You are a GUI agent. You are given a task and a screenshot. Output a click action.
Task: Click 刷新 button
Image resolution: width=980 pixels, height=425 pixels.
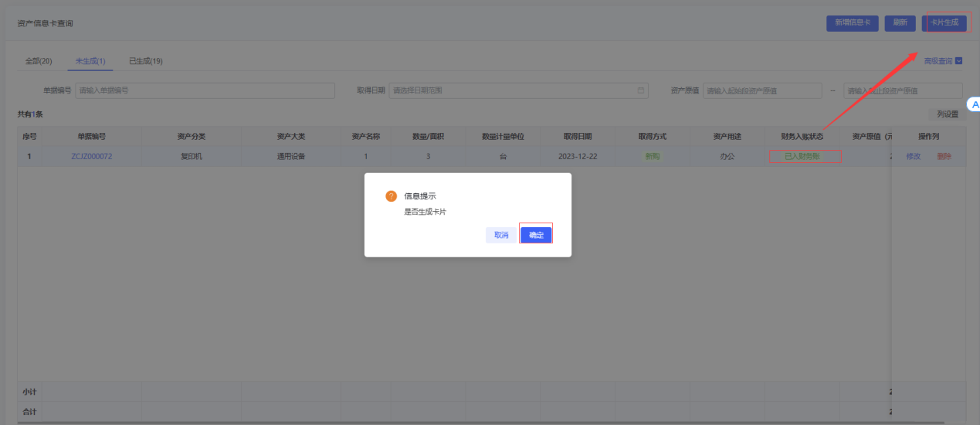(900, 22)
